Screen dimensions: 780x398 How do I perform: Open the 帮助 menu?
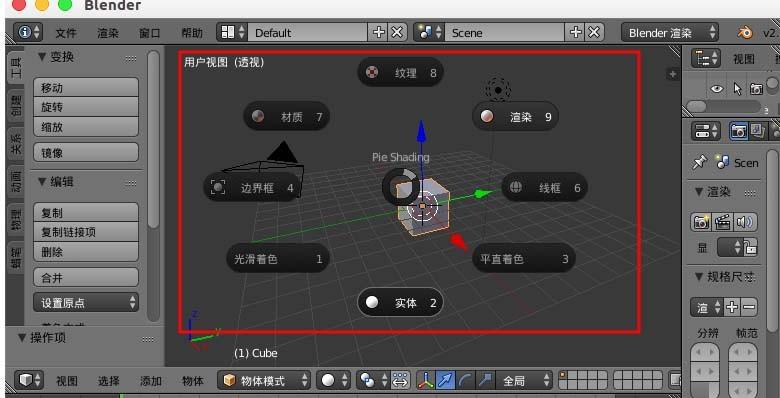(192, 33)
